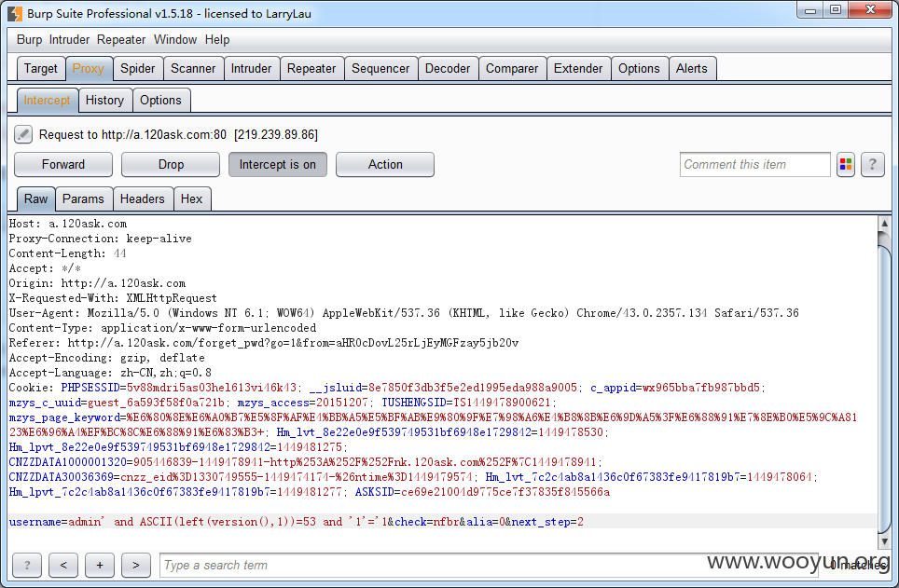This screenshot has width=899, height=588.
Task: Click the scrollbar down arrow in request pane
Action: pyautogui.click(x=884, y=541)
